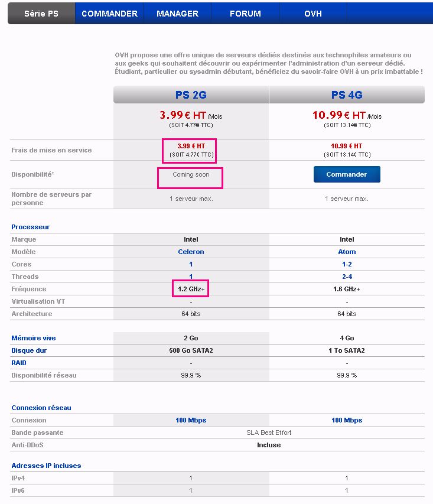Click the Mémoire vive heading link
The width and height of the screenshot is (433, 504).
tap(34, 338)
